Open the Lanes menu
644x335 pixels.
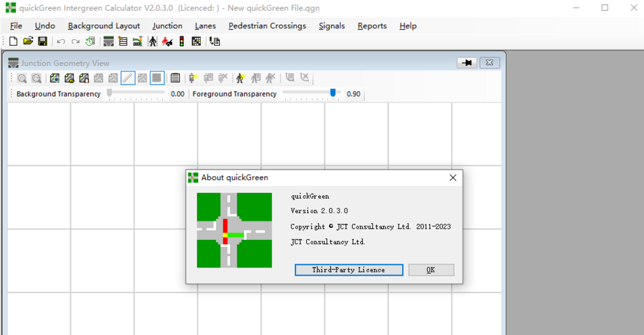206,26
